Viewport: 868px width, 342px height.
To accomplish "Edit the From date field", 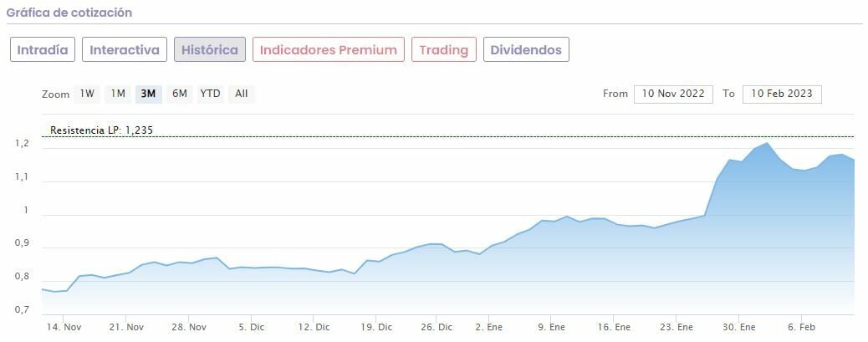I will point(673,94).
